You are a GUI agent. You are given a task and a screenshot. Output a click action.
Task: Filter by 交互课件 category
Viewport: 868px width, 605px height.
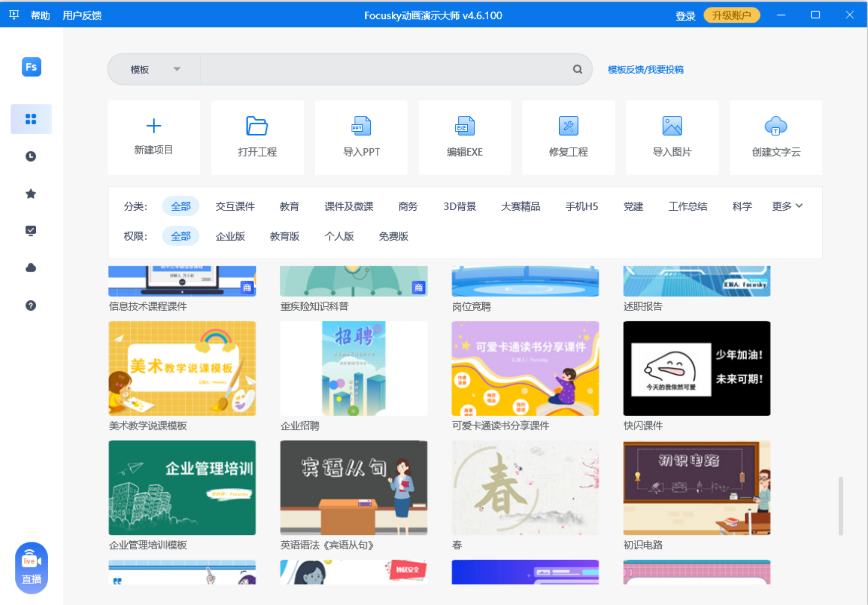coord(235,206)
